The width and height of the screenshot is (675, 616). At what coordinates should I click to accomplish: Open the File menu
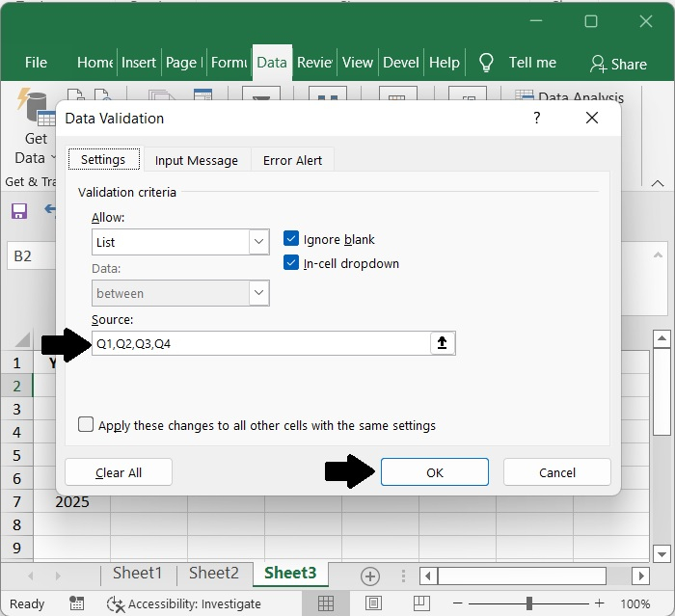point(36,63)
